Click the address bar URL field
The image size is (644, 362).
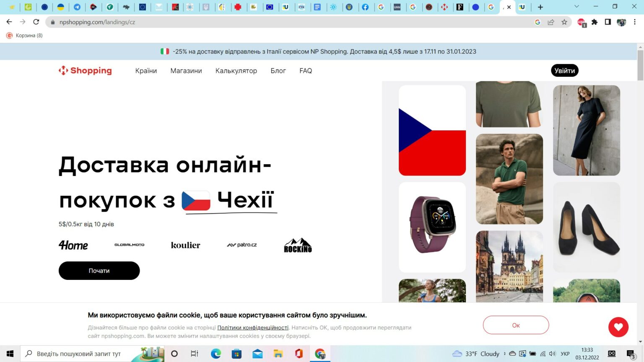293,22
